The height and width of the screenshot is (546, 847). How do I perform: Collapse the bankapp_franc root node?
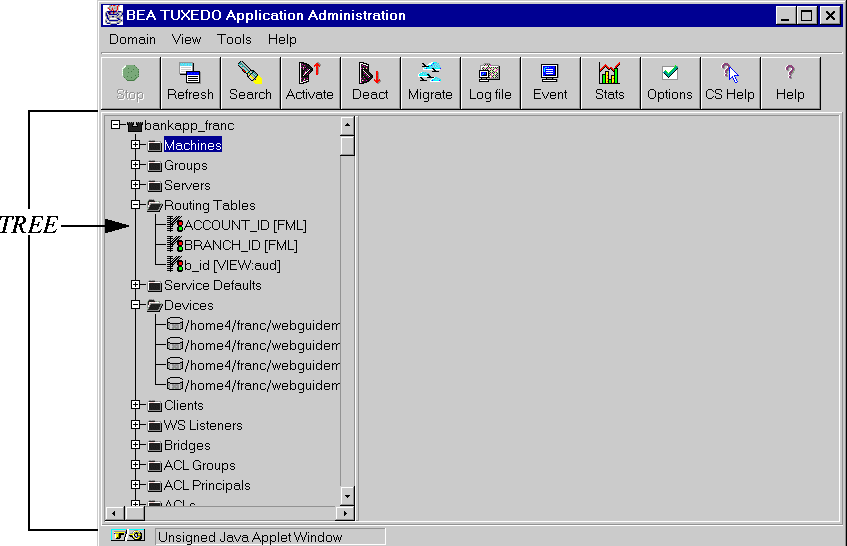click(116, 125)
